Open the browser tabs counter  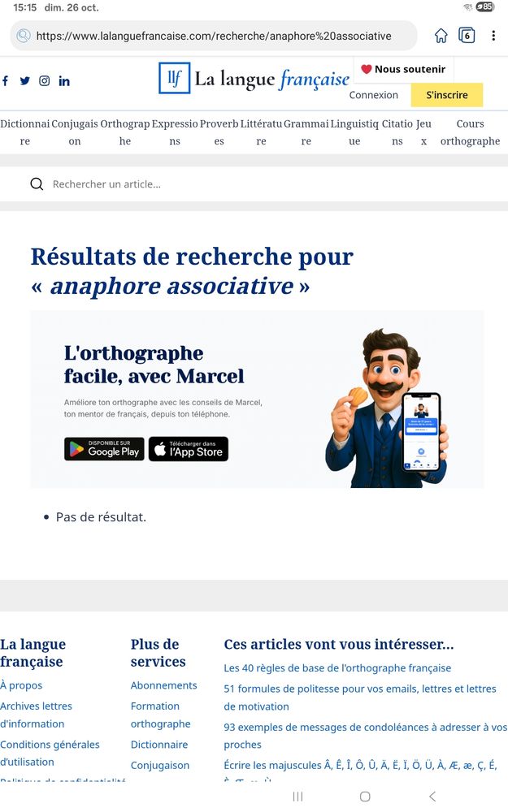pyautogui.click(x=467, y=35)
